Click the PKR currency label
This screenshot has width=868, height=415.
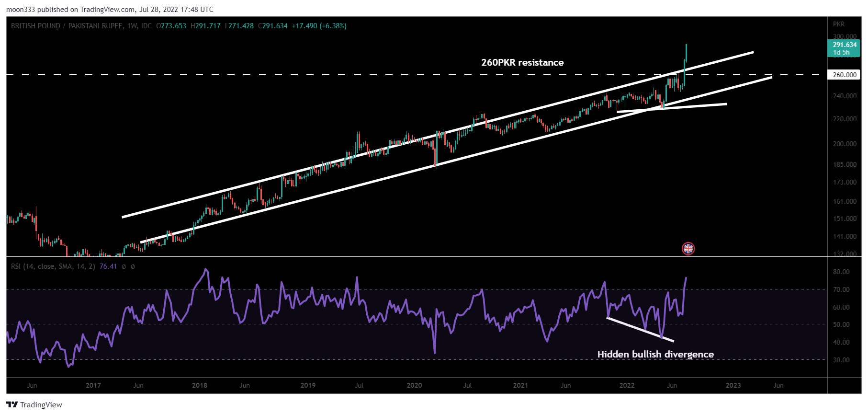coord(839,24)
